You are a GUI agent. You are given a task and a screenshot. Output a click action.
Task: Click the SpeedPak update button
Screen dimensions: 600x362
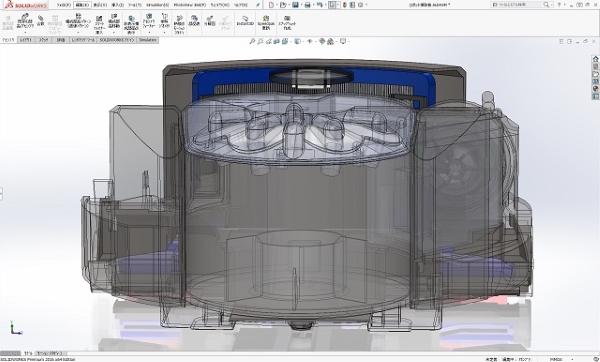coord(266,22)
